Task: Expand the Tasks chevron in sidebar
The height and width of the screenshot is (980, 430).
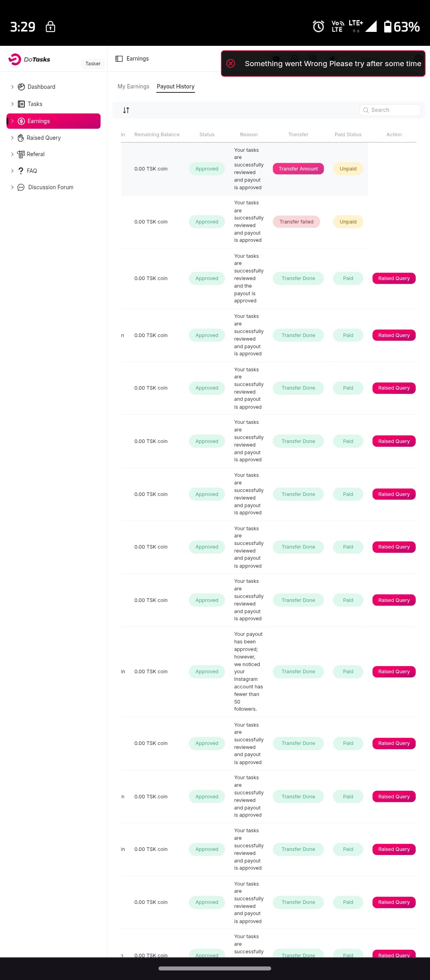Action: (x=12, y=104)
